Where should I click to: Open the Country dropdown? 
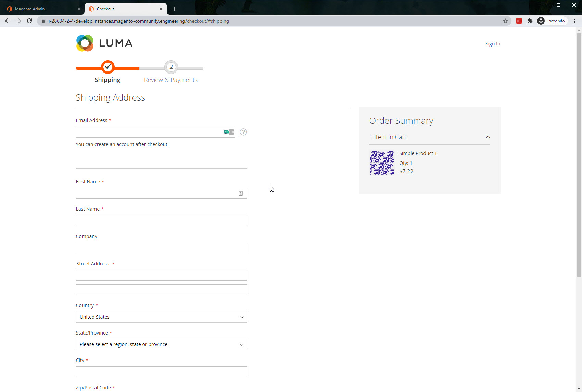click(162, 317)
